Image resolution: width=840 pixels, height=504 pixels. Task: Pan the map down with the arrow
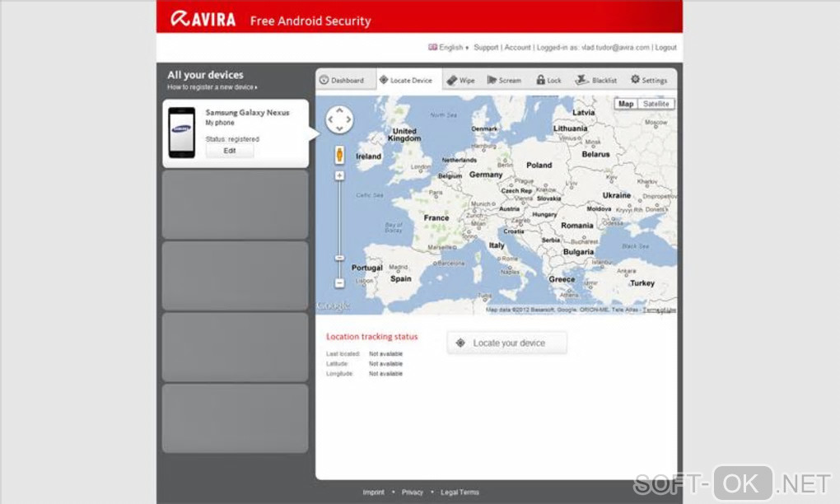pos(339,128)
